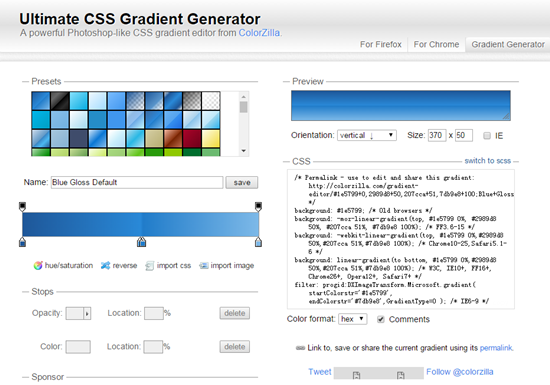
Task: Click the switch to scss link
Action: pyautogui.click(x=488, y=161)
